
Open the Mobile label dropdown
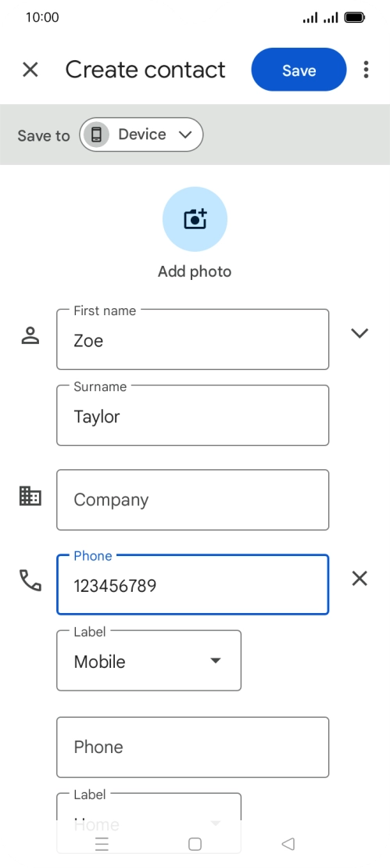(x=148, y=661)
